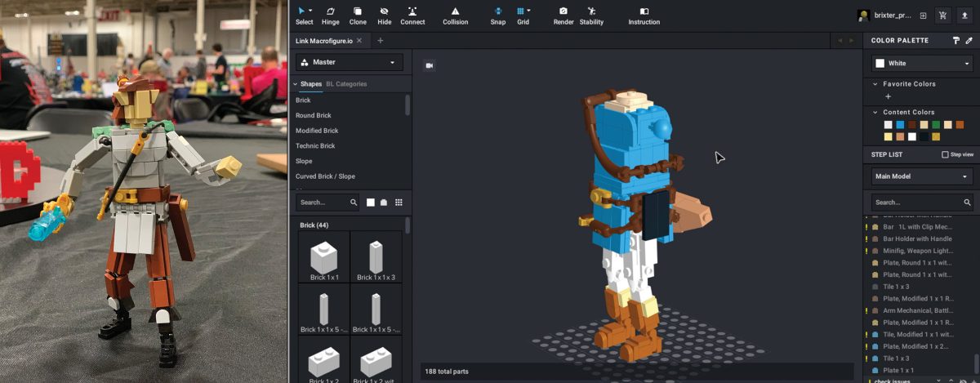Use the Clone tool

[358, 16]
